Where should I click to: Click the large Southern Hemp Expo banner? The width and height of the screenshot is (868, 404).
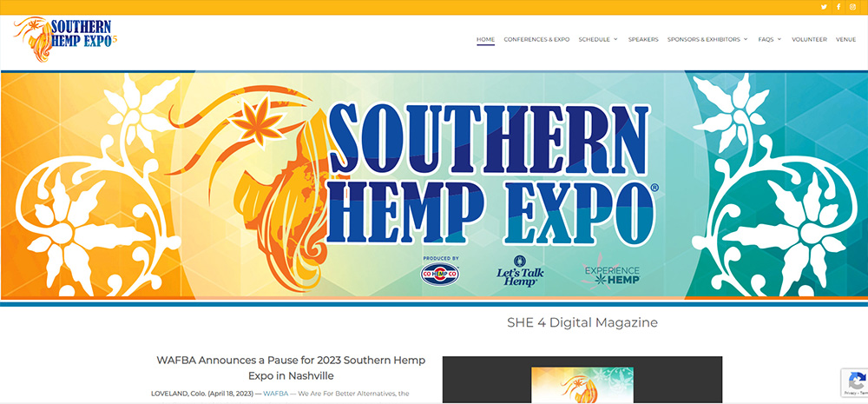click(434, 186)
